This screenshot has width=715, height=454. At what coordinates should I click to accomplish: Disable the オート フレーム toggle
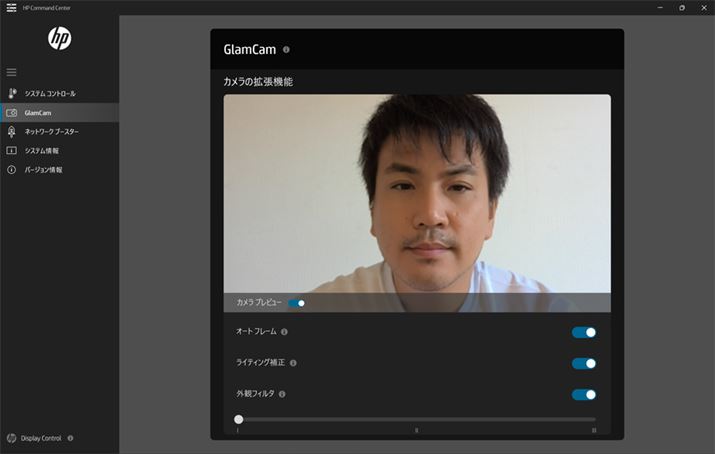pos(584,332)
